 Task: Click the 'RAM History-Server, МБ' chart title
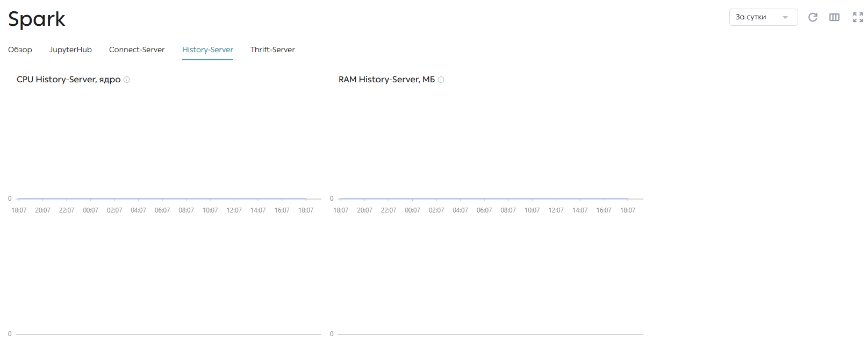point(386,80)
